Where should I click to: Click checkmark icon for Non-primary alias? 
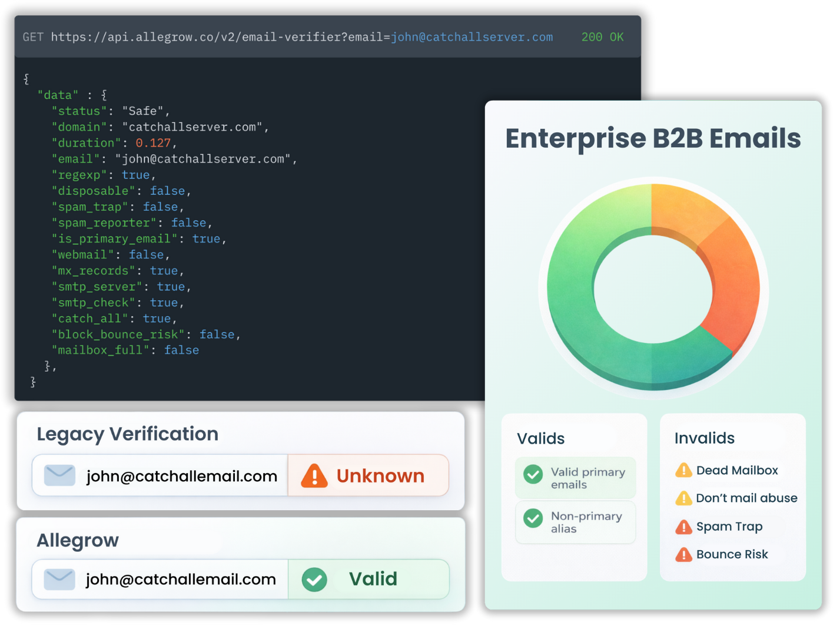[533, 518]
